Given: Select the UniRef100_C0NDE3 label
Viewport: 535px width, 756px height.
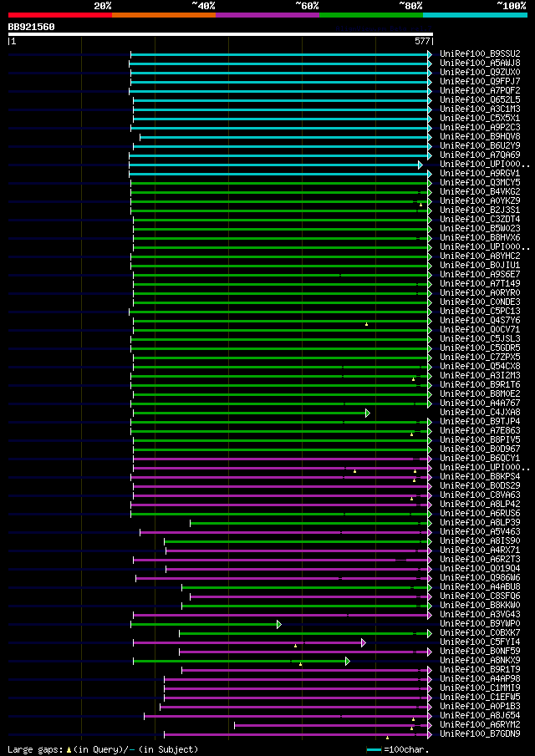Looking at the screenshot, I should (480, 302).
